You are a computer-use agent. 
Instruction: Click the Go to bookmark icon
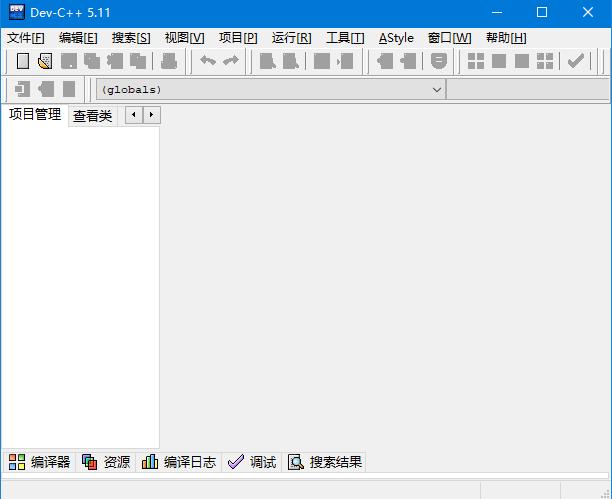(69, 89)
